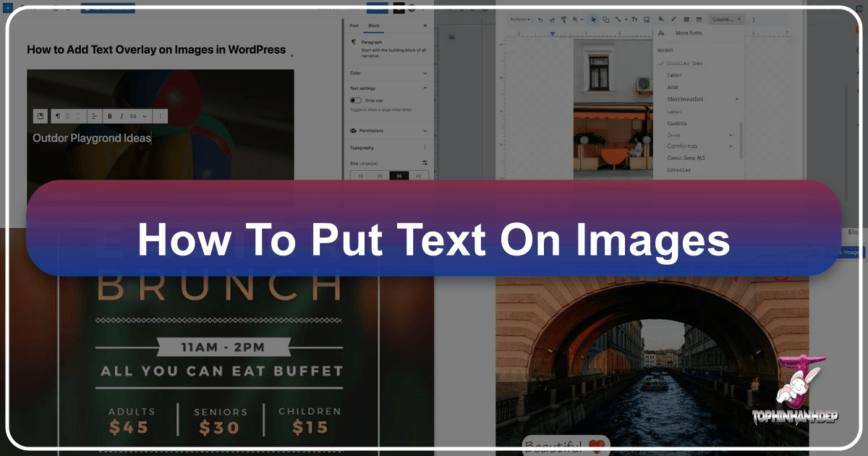The width and height of the screenshot is (868, 456).
Task: Apply italic formatting in block toolbar
Action: tap(122, 116)
